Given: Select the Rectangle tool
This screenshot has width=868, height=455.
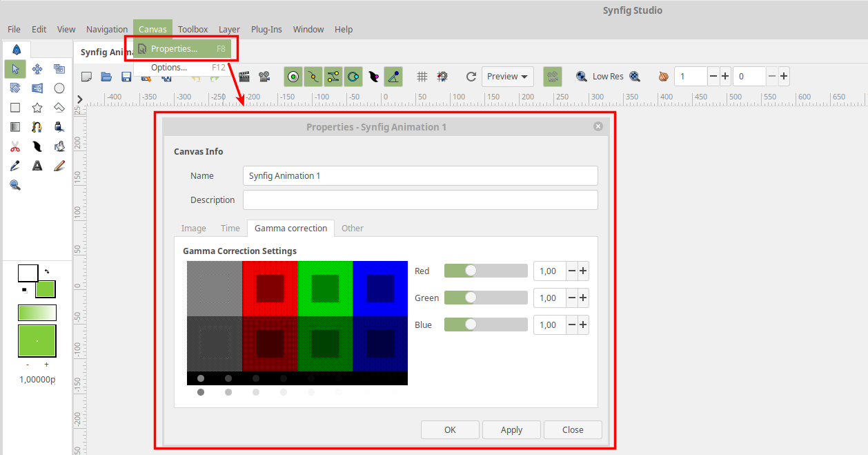Looking at the screenshot, I should pos(15,107).
